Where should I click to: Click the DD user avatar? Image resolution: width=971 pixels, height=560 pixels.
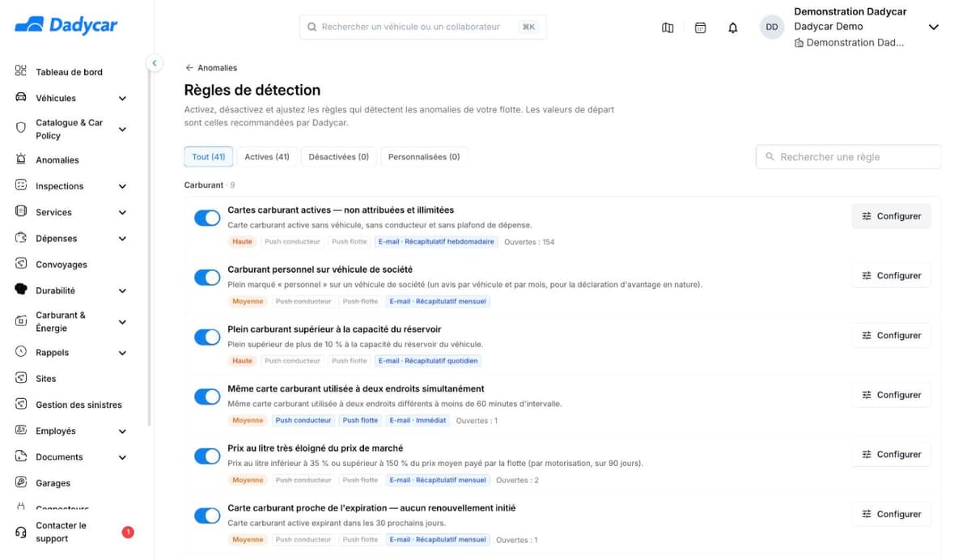pos(772,27)
